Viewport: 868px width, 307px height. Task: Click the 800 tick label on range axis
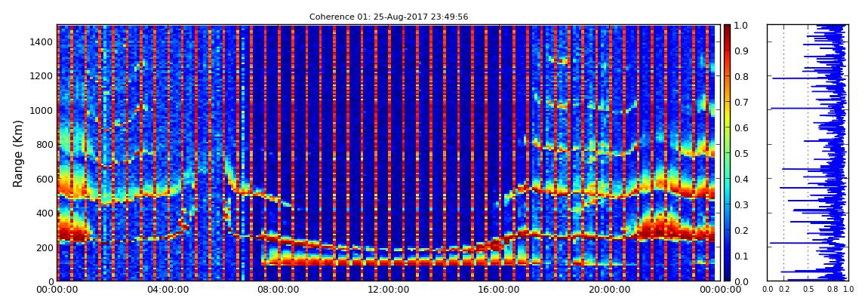pyautogui.click(x=45, y=144)
